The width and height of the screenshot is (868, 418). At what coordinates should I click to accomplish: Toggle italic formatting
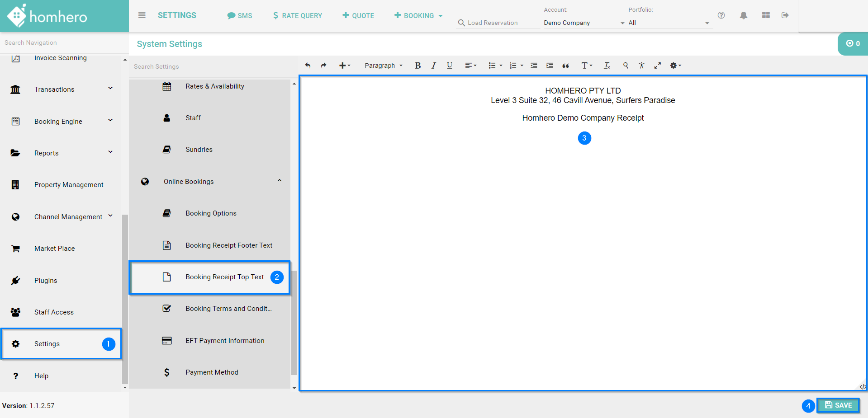coord(433,66)
